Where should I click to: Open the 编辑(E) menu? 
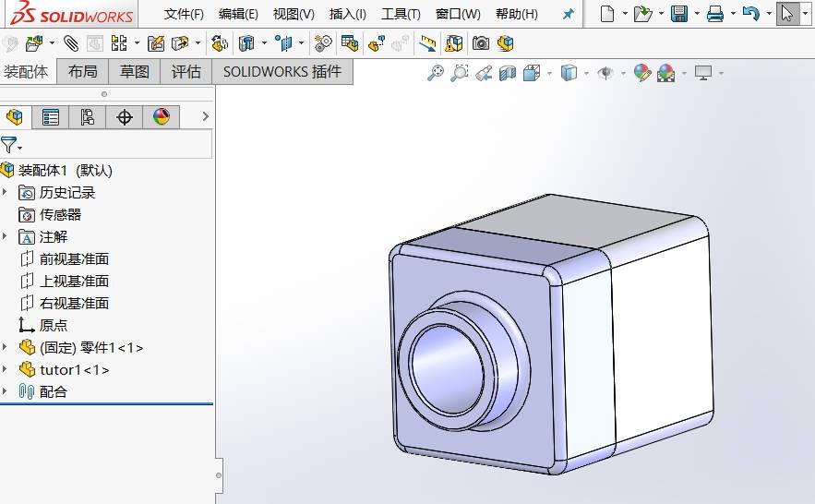(238, 14)
